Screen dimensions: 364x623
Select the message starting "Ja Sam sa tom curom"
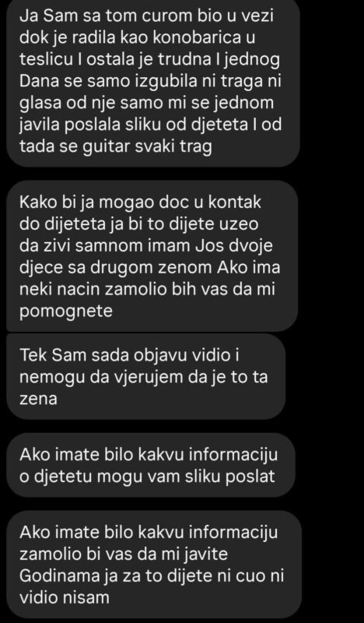[x=153, y=82]
